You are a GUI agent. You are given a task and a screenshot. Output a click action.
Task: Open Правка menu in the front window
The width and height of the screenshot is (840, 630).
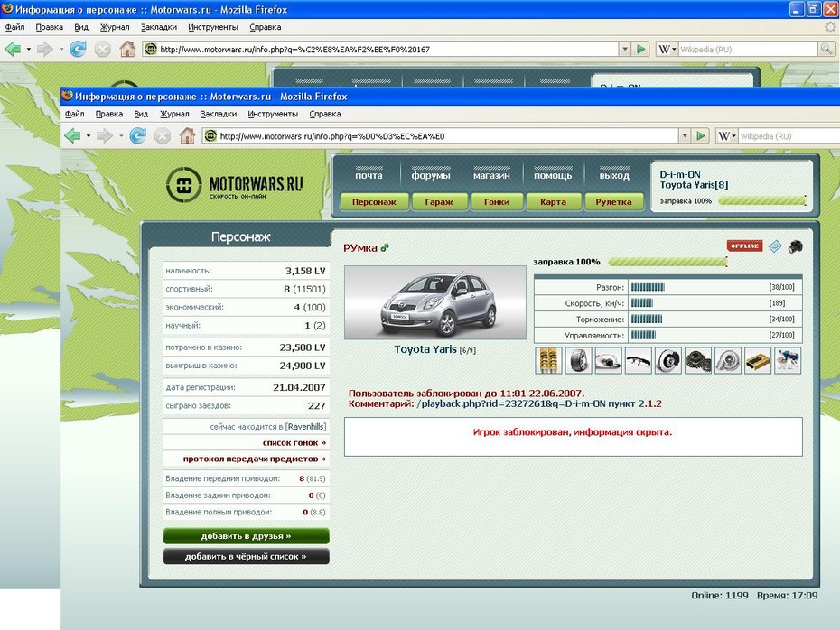(108, 114)
